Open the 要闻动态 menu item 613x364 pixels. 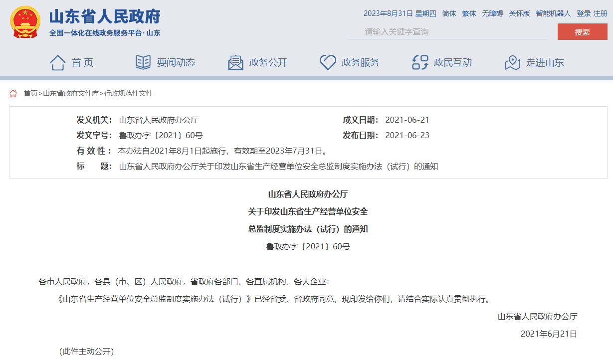point(176,63)
